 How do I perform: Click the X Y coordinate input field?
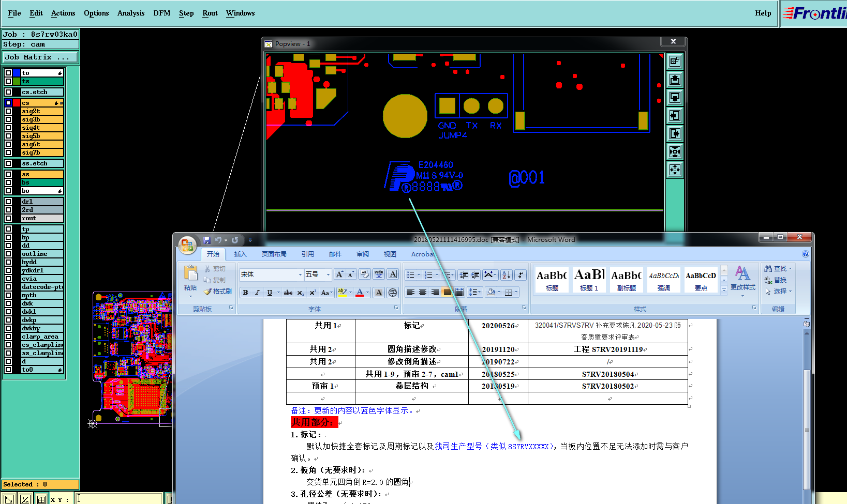pos(118,499)
